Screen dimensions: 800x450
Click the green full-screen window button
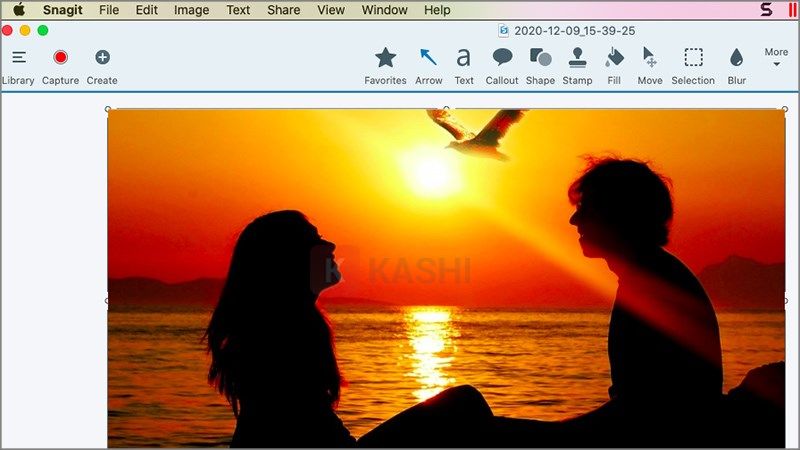43,31
